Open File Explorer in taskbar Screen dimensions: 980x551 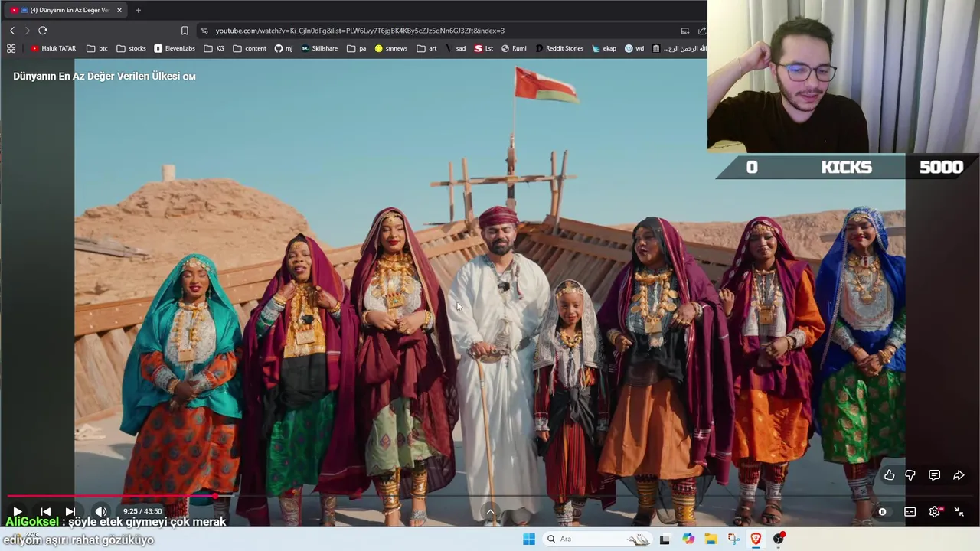[x=710, y=539]
